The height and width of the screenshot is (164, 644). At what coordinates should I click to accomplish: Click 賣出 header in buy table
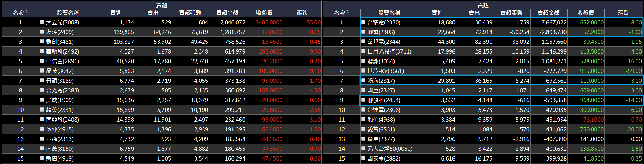coord(153,13)
